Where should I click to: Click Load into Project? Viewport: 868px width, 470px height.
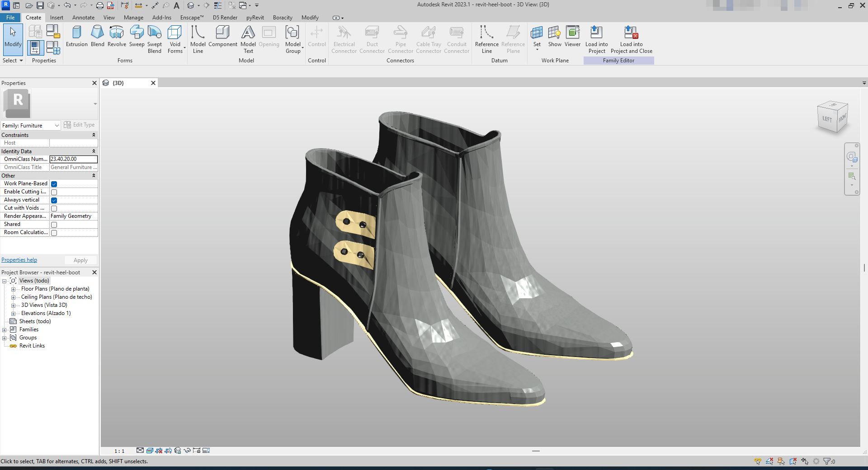click(x=596, y=39)
